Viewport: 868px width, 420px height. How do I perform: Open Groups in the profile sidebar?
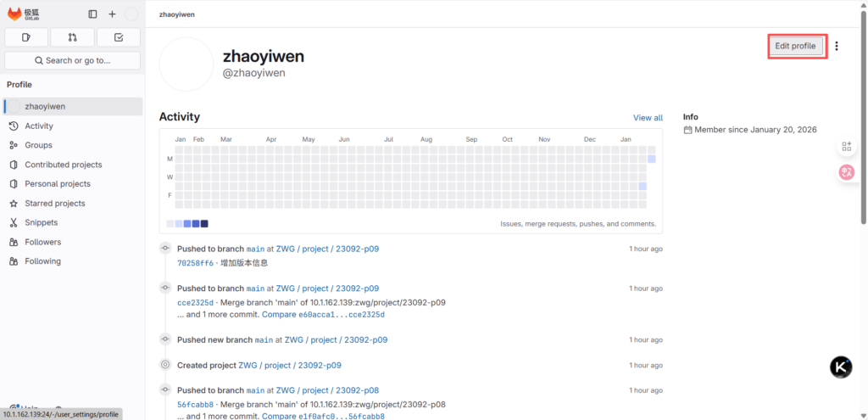(38, 145)
